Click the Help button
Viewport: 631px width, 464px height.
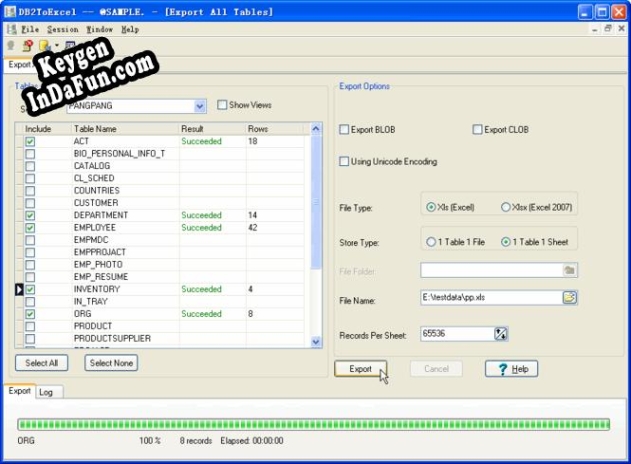(x=511, y=369)
